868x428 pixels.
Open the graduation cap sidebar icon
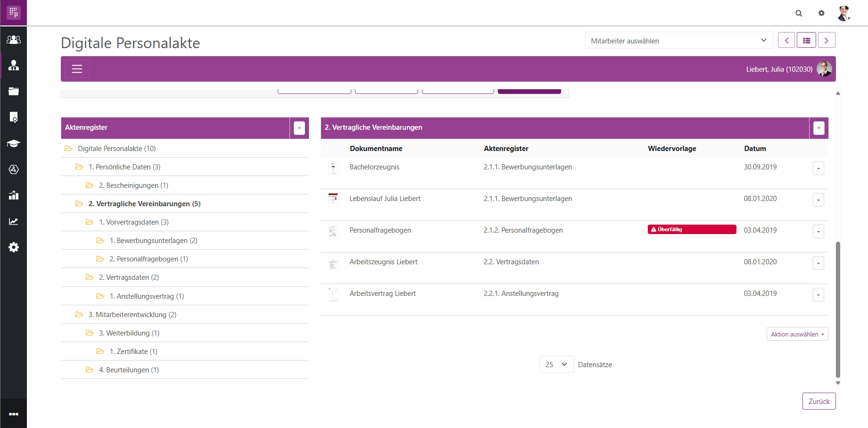[14, 143]
